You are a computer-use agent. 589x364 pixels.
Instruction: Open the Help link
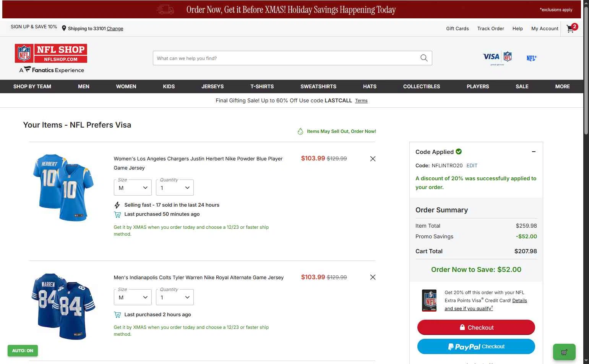[518, 29]
